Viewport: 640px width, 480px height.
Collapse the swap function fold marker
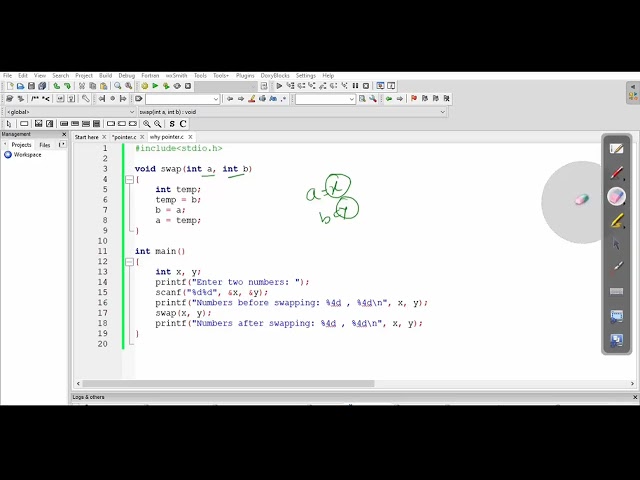(129, 180)
